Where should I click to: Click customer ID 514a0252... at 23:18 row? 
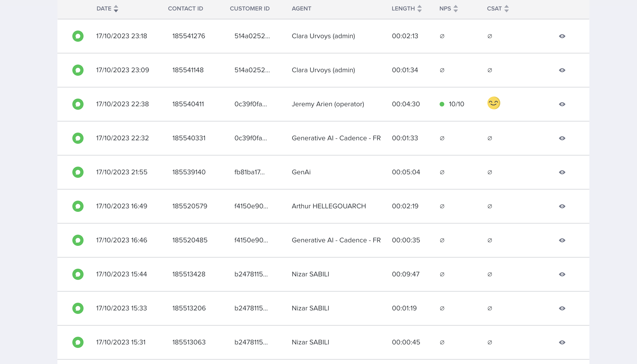click(x=252, y=36)
